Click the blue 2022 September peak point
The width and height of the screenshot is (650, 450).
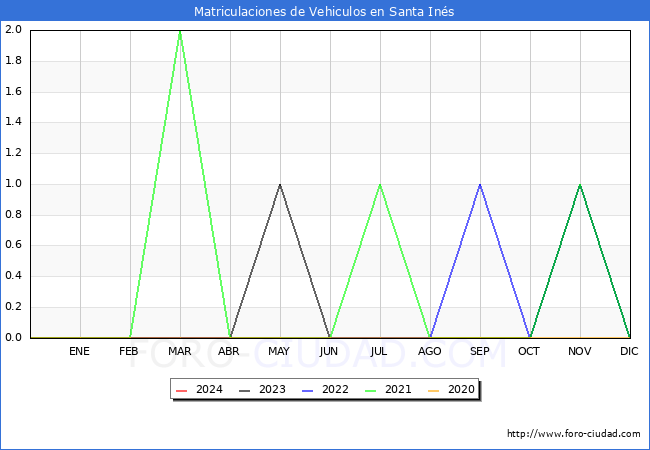pos(480,185)
